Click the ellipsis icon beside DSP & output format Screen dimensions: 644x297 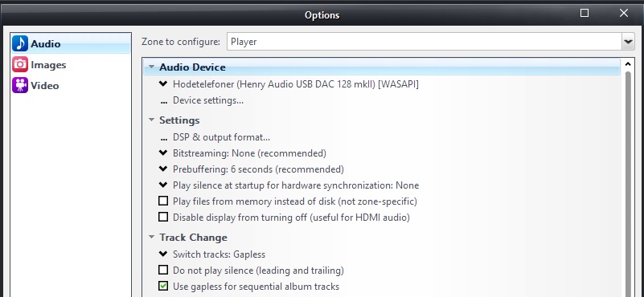click(x=163, y=139)
